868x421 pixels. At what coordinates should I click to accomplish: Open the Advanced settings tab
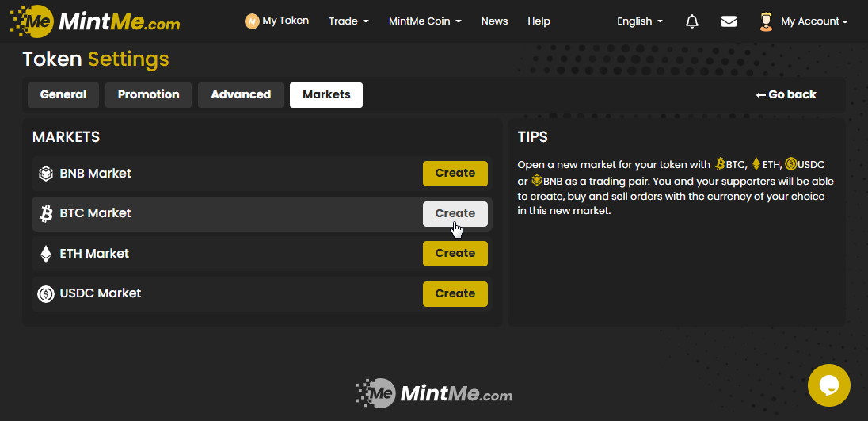tap(241, 94)
